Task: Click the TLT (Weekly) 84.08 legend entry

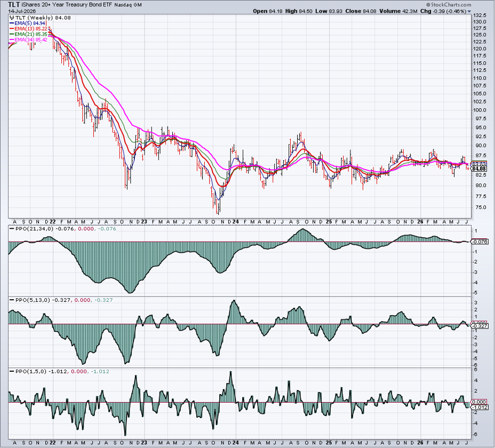Action: pos(43,18)
